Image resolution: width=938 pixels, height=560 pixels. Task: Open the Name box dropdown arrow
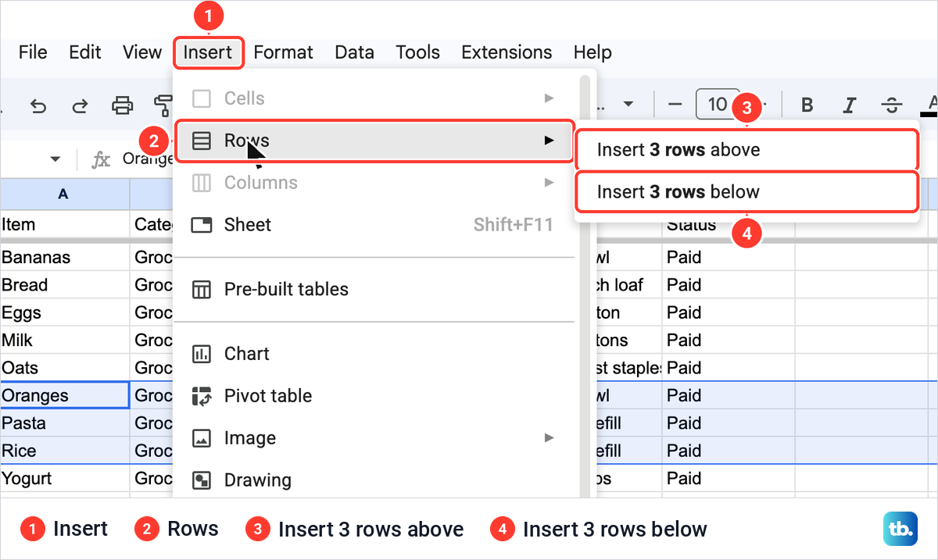(x=55, y=159)
